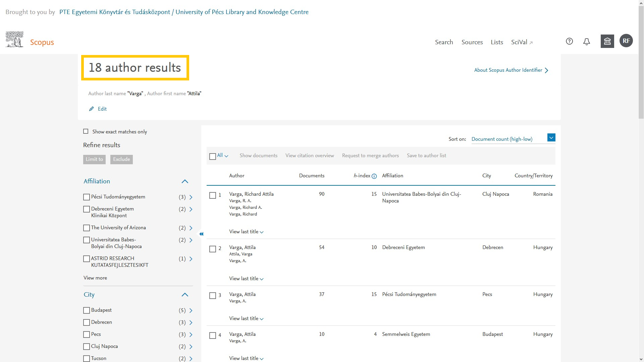The height and width of the screenshot is (362, 644).
Task: Click the Documents column header
Action: tap(312, 176)
